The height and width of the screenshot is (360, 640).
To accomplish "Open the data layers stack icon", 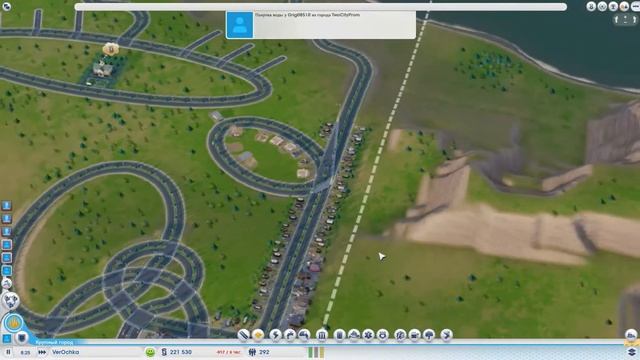I will pyautogui.click(x=632, y=351).
